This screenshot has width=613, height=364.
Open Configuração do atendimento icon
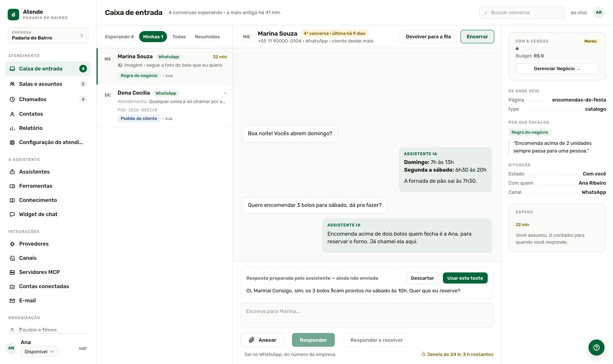coord(12,142)
